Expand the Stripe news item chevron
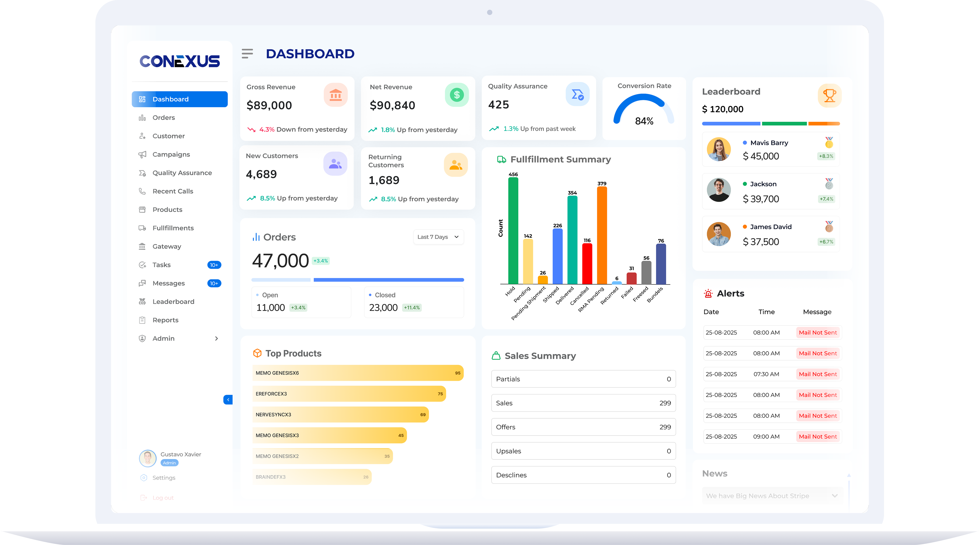 click(835, 496)
